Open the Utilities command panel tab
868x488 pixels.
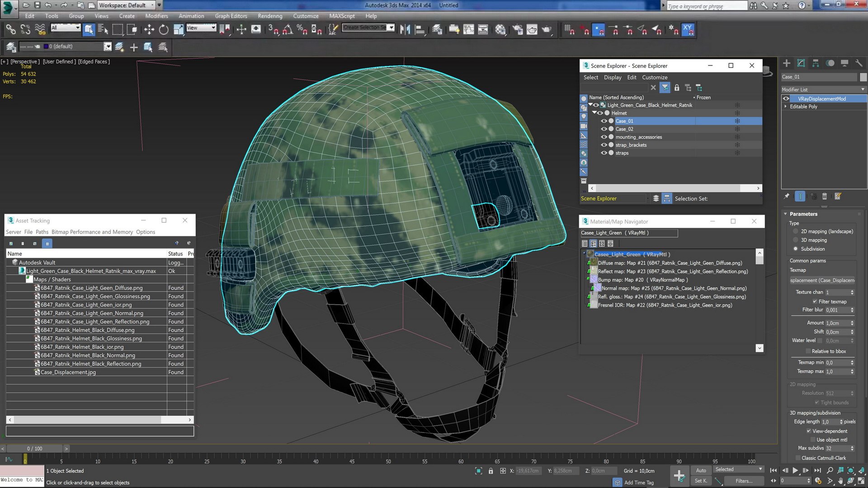859,63
